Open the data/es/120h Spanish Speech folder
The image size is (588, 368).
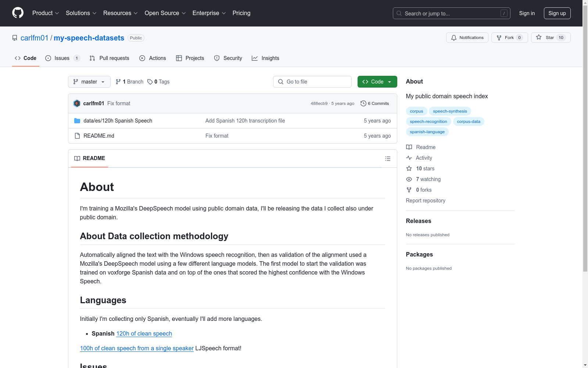(118, 121)
